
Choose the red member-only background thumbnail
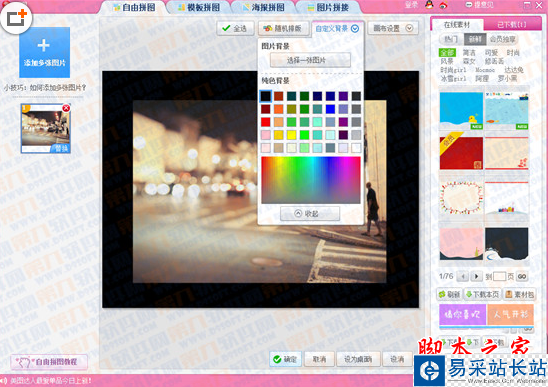(461, 153)
